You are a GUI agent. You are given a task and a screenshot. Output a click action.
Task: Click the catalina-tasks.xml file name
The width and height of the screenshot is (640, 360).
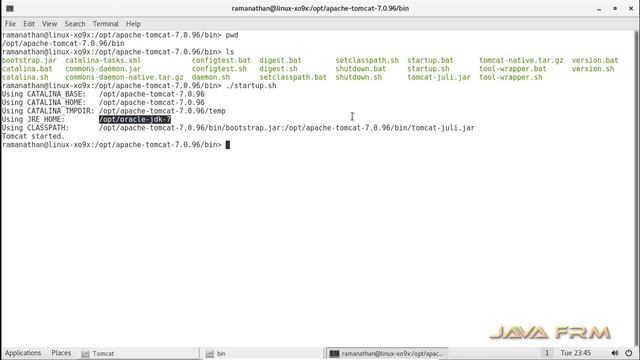[x=103, y=60]
